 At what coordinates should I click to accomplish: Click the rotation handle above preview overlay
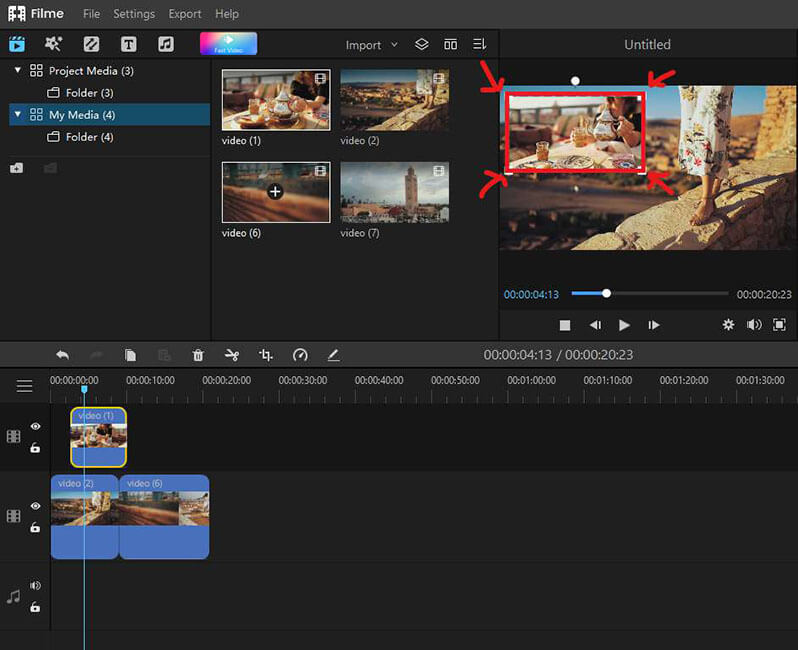(575, 80)
